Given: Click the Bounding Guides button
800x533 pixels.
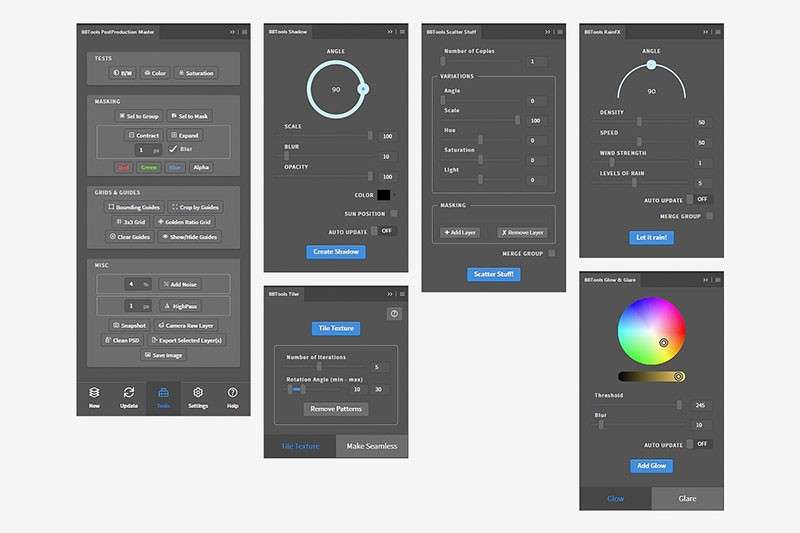Looking at the screenshot, I should click(x=133, y=207).
